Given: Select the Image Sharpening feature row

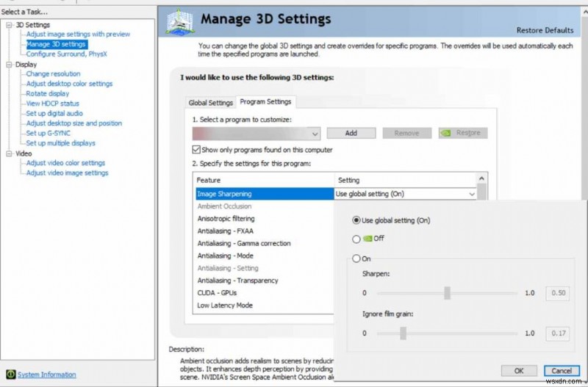Looking at the screenshot, I should click(x=265, y=194).
